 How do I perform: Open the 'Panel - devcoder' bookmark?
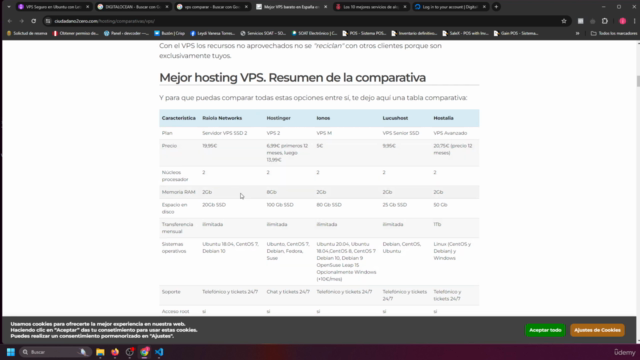[126, 33]
